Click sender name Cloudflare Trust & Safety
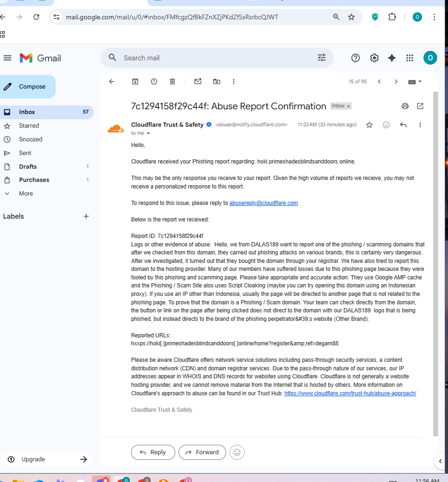The image size is (448, 482). pos(167,124)
